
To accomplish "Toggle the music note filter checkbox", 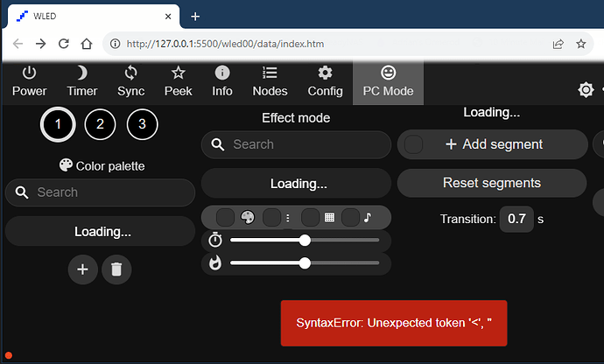I will [x=350, y=218].
